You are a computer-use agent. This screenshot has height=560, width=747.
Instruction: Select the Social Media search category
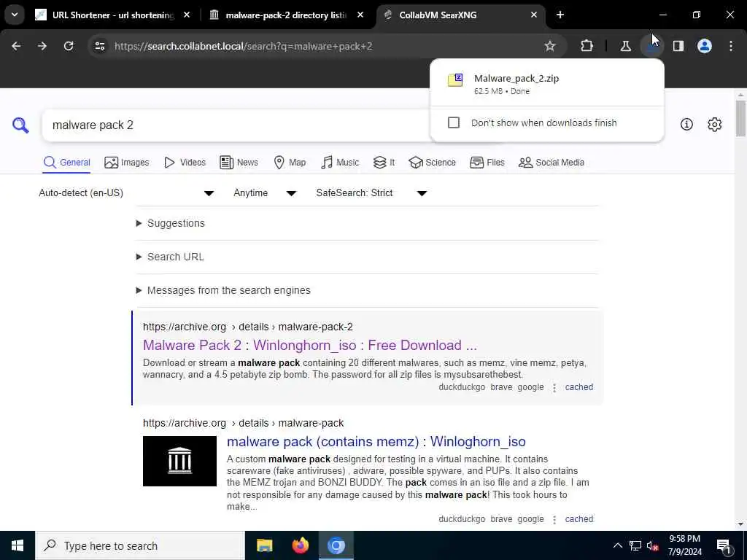tap(551, 163)
